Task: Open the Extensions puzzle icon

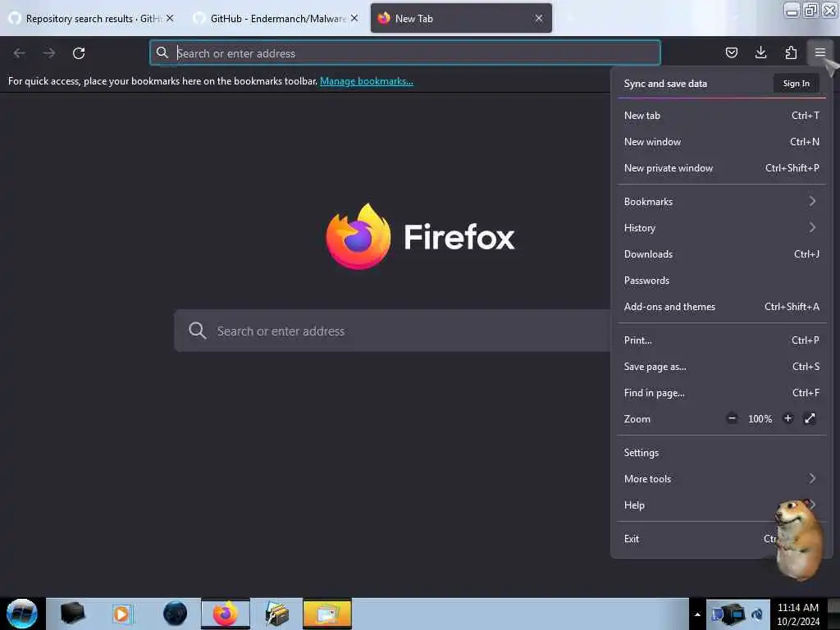Action: tap(791, 52)
